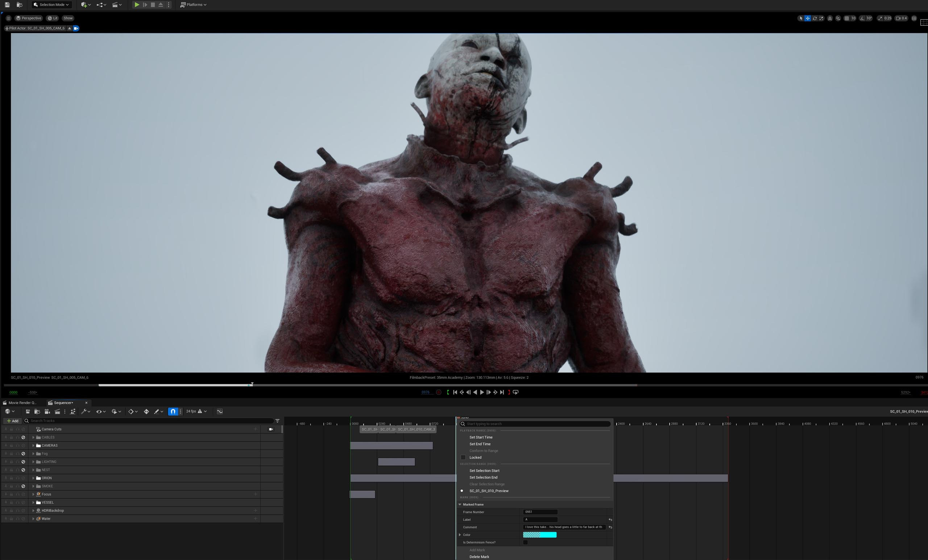Click the Sequencer render movie clapboard icon
Viewport: 928px width, 560px height.
[x=57, y=411]
